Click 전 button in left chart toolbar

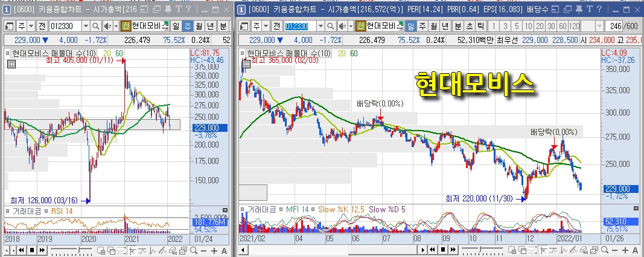click(42, 27)
